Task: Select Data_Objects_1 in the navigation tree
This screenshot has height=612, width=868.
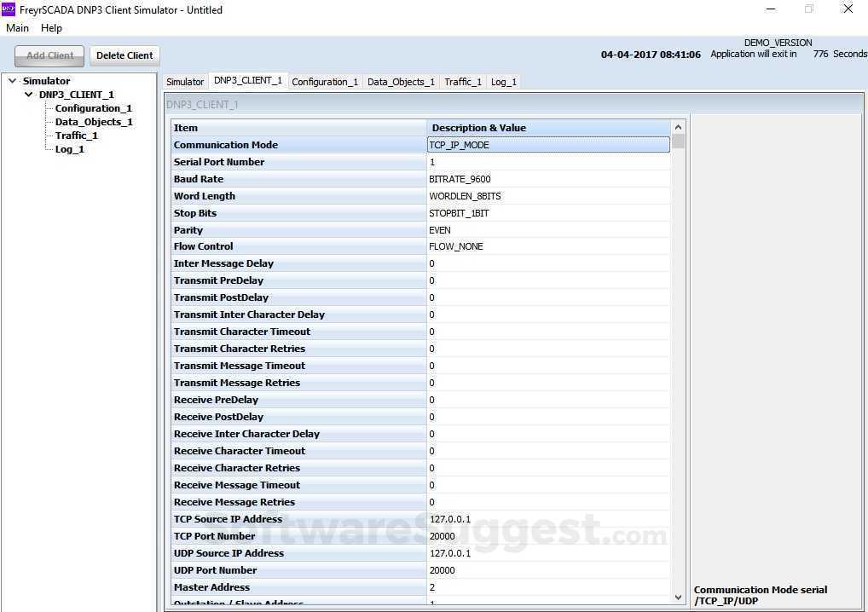Action: (94, 121)
